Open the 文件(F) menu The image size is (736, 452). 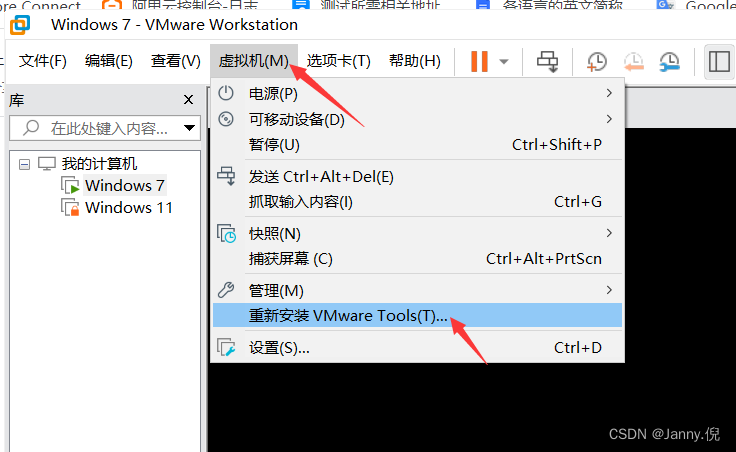click(x=43, y=61)
